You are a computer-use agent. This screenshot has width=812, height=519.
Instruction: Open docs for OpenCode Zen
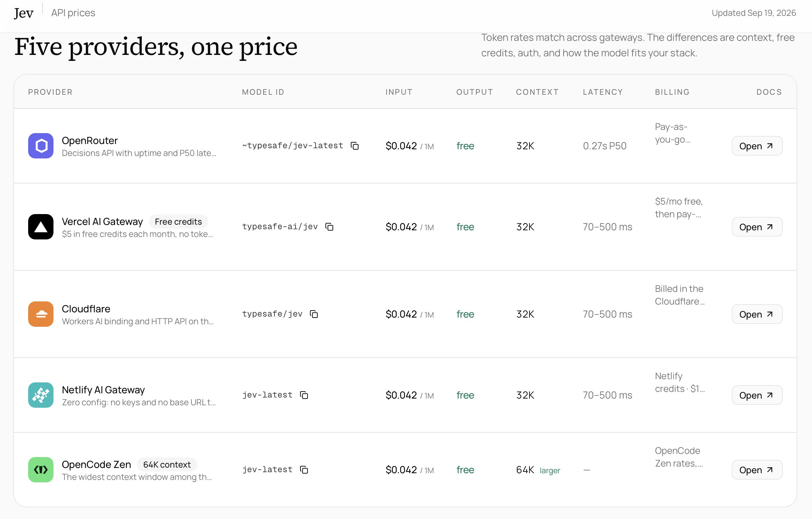[x=757, y=470]
